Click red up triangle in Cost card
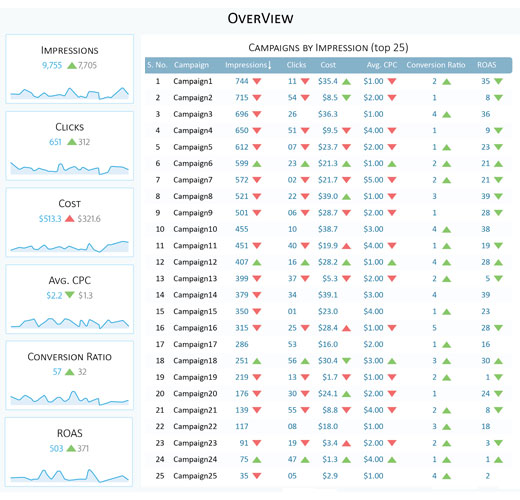The height and width of the screenshot is (500, 520). click(x=69, y=219)
